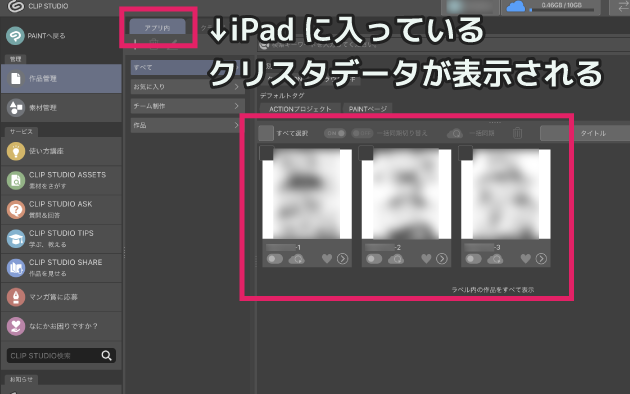The width and height of the screenshot is (630, 394).
Task: Open details arrow for work -2
Action: 442,259
